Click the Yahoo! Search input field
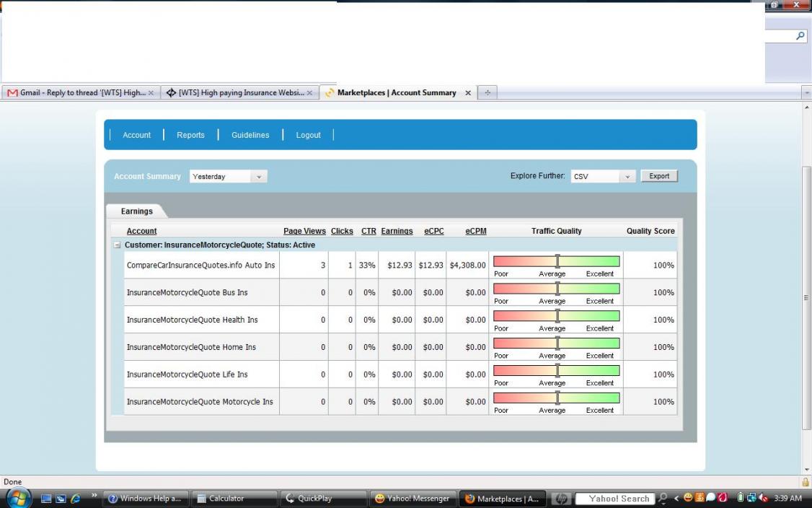This screenshot has width=812, height=508. pyautogui.click(x=618, y=498)
